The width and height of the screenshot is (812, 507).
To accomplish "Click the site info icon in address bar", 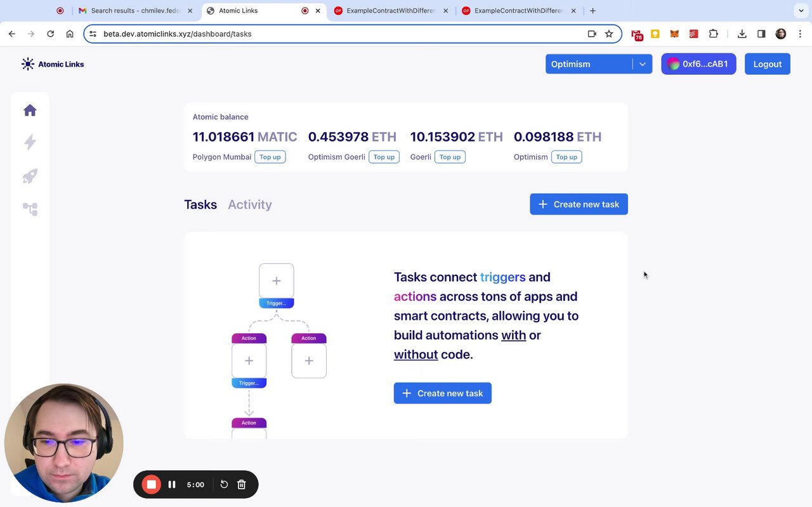I will (x=93, y=34).
